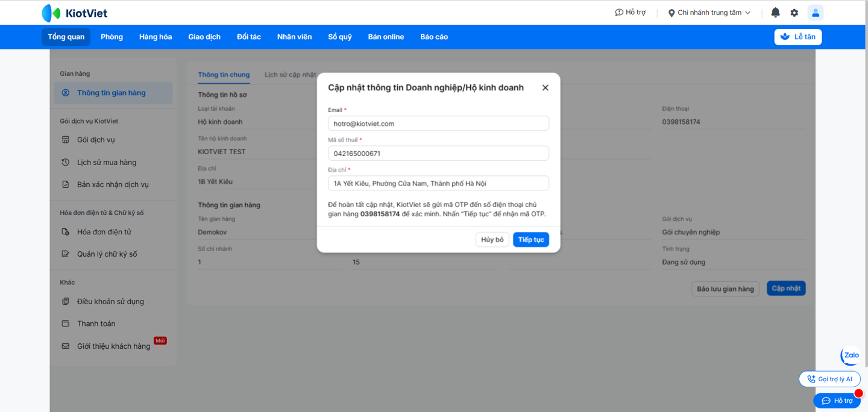Open the Sổ quỹ menu
This screenshot has width=868, height=412.
[x=340, y=37]
